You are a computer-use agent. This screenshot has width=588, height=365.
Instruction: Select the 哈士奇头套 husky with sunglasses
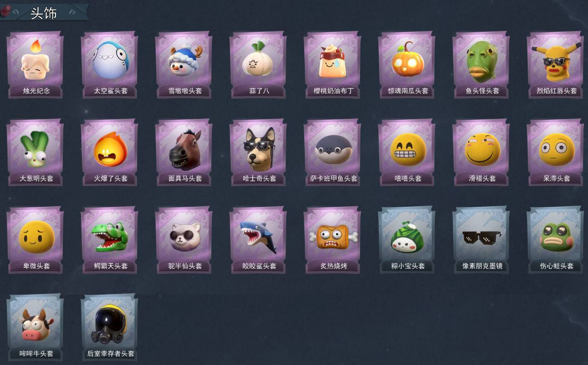pos(258,152)
